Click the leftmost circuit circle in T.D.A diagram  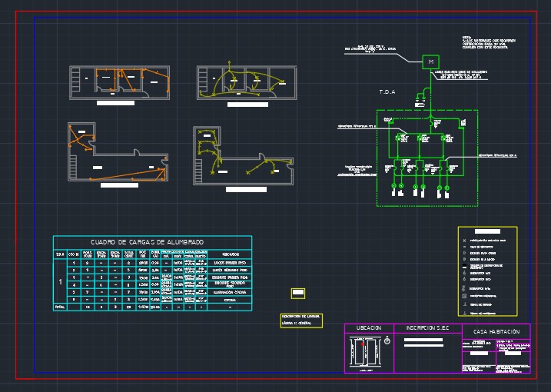[x=395, y=187]
